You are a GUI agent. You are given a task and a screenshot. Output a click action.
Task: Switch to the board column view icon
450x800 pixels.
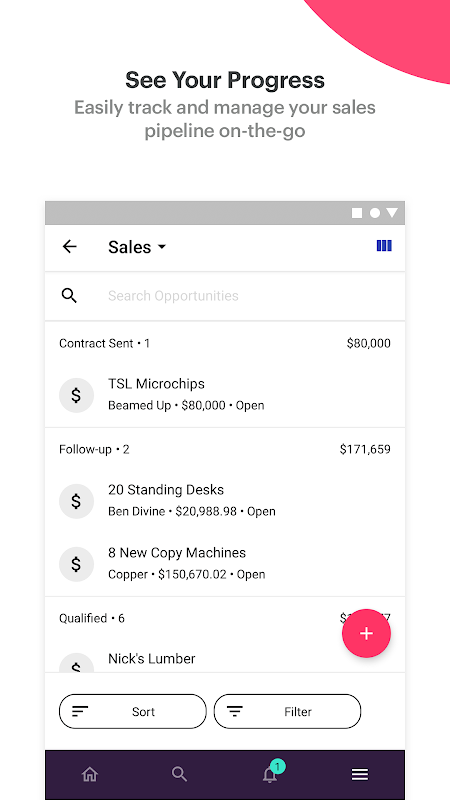(x=384, y=246)
